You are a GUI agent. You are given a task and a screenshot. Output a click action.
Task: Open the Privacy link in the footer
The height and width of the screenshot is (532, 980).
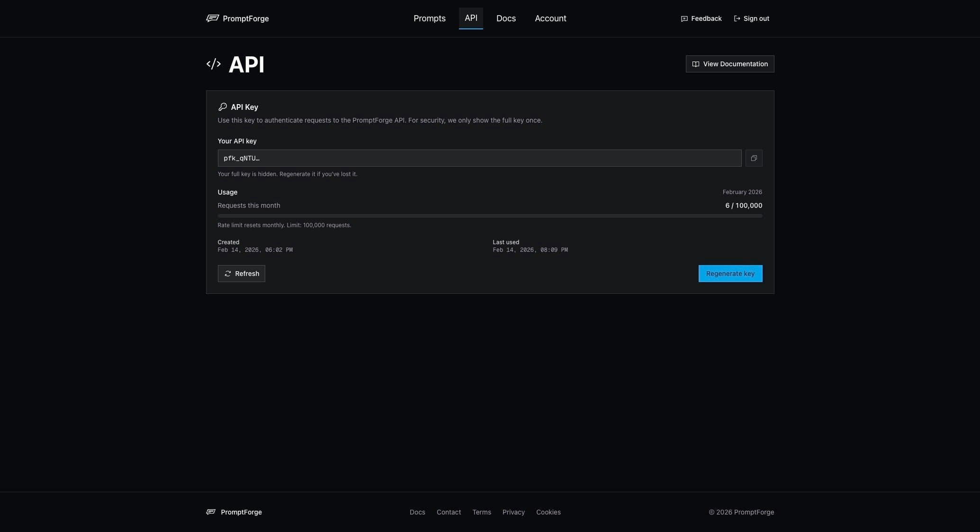click(x=513, y=512)
